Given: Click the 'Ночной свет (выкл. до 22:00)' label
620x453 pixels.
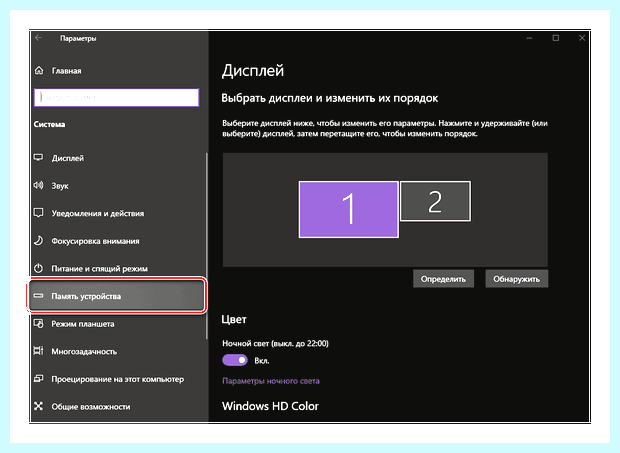Looking at the screenshot, I should point(275,344).
